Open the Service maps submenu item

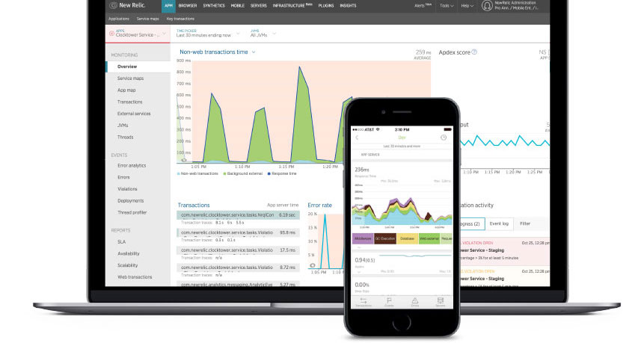point(148,19)
